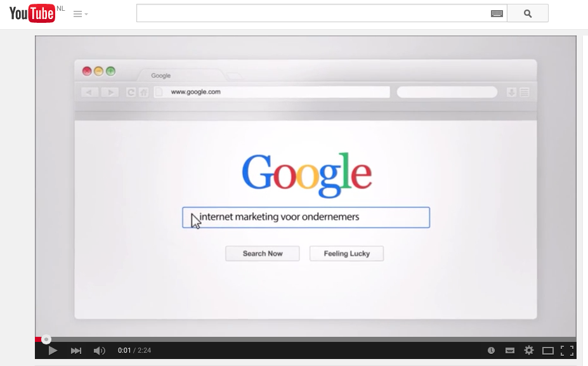588x366 pixels.
Task: Go to the YouTube home logo
Action: 32,14
